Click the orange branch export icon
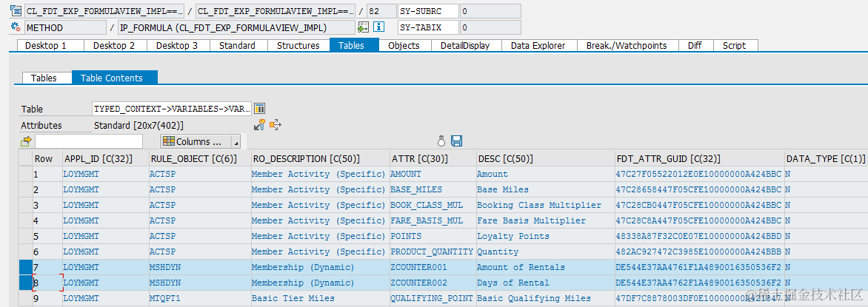This screenshot has width=868, height=307. coord(275,125)
